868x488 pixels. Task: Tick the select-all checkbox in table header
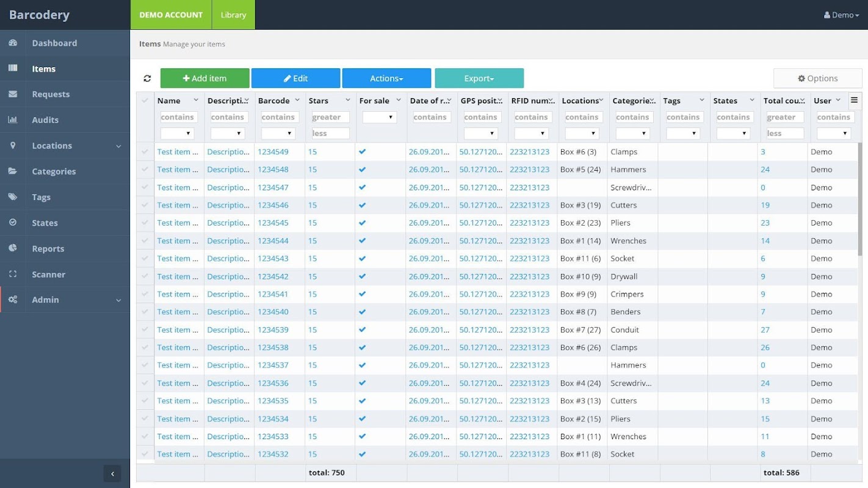[145, 101]
